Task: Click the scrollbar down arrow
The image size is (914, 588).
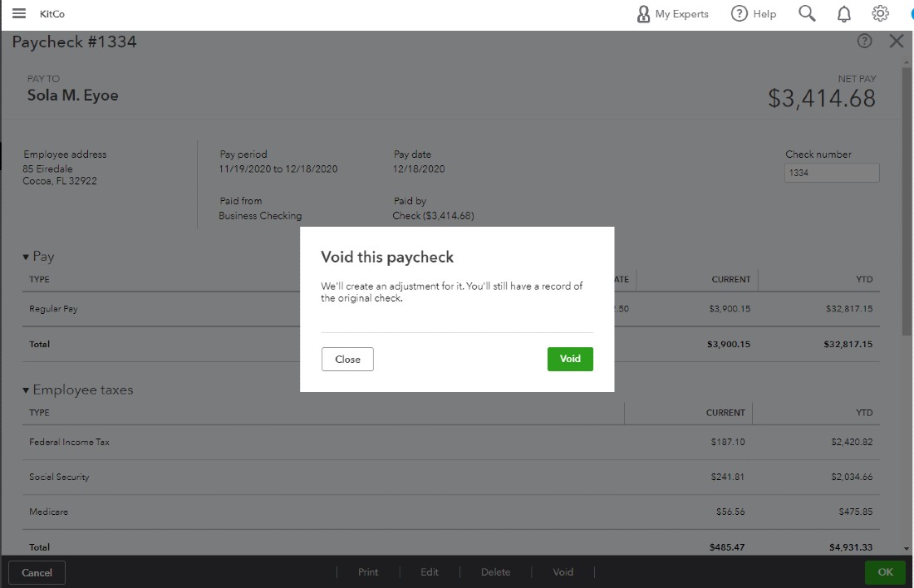Action: (906, 548)
